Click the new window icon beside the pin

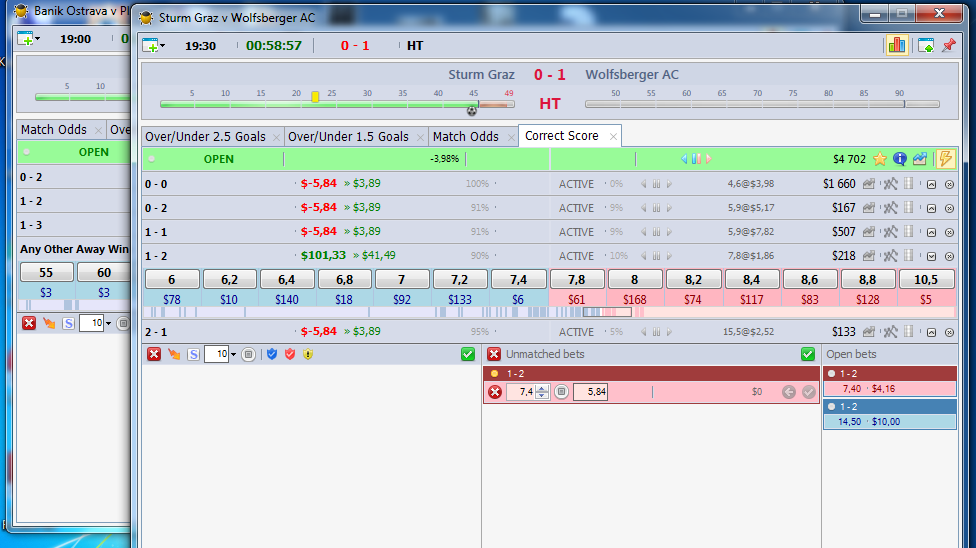[926, 45]
